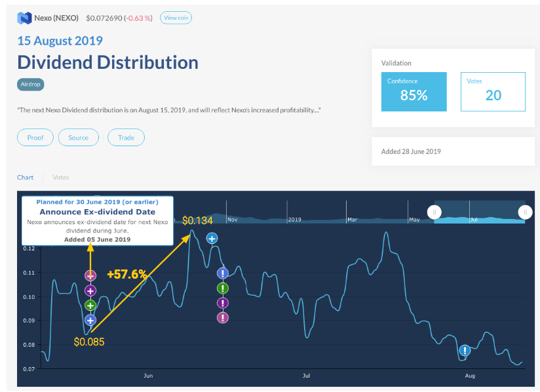Screen dimensions: 540x392
Task: Click the blue plus marker near $0.085
Action: pyautogui.click(x=90, y=321)
